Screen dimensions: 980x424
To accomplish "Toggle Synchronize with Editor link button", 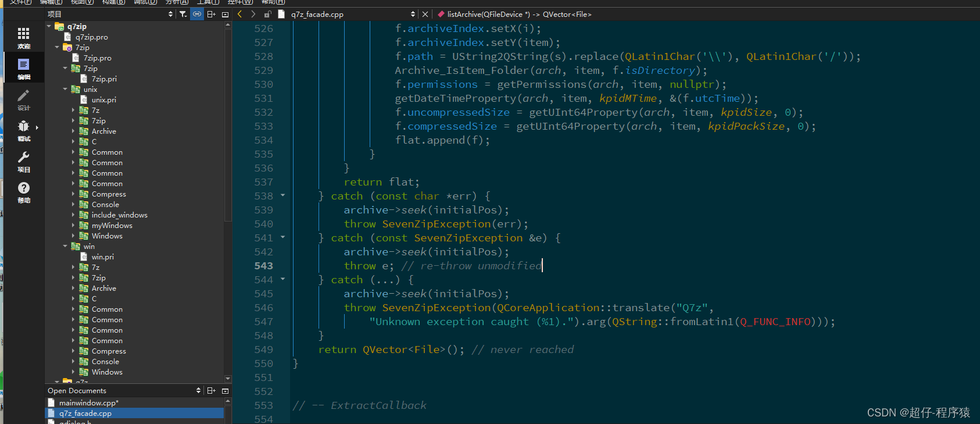I will tap(197, 14).
